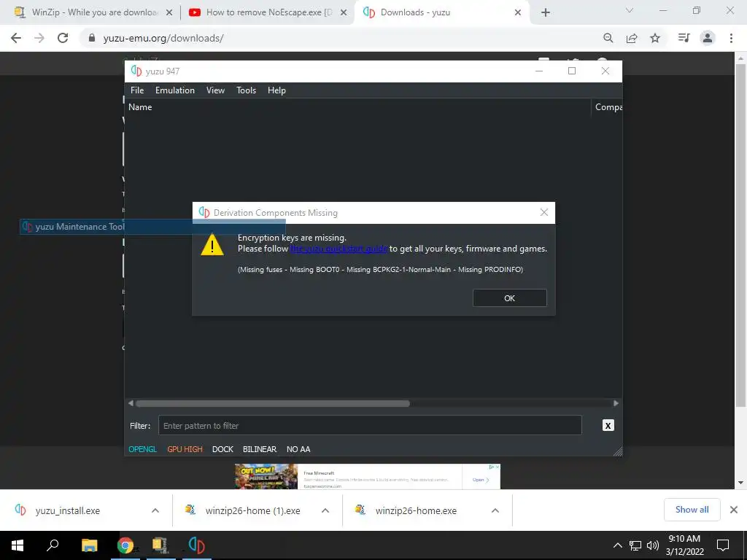The image size is (747, 560).
Task: Click the yuzu logo in yuzu 947 title bar
Action: click(x=136, y=71)
